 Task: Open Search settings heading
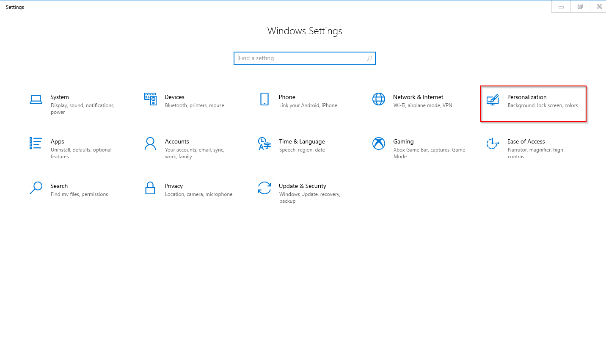coord(59,186)
